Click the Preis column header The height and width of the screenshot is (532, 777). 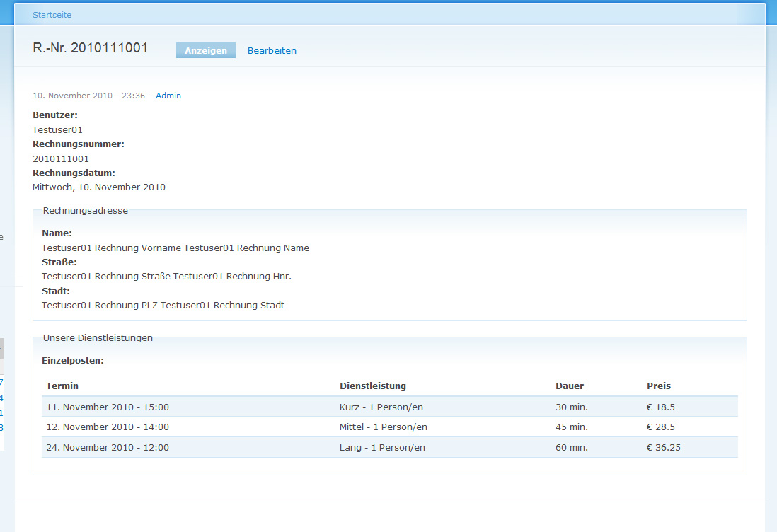pos(659,386)
